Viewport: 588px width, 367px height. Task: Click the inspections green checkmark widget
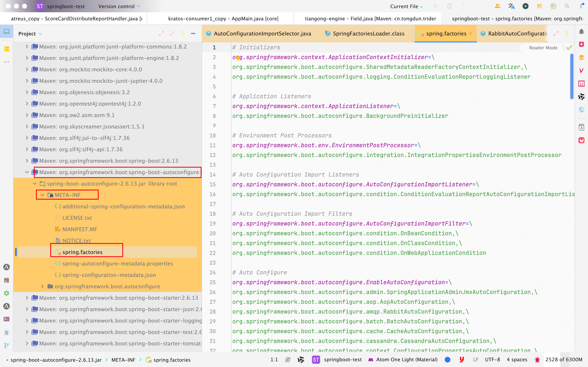[569, 48]
